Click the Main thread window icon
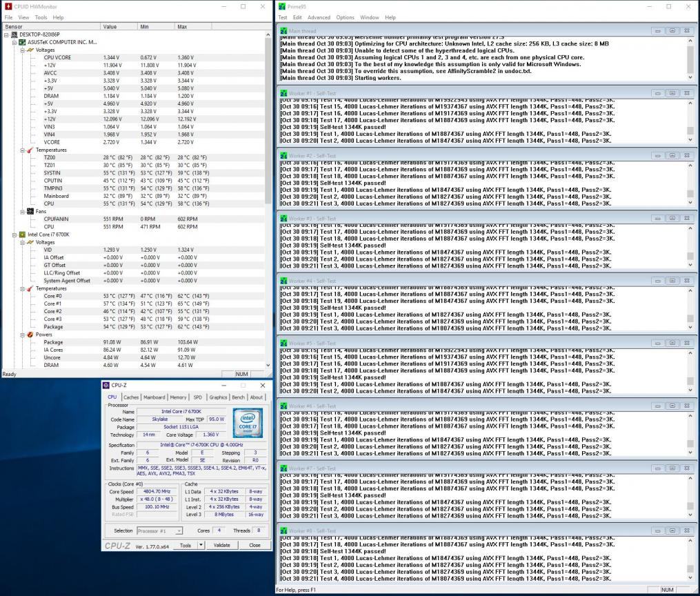Screen dimensions: 700x596 coord(283,31)
